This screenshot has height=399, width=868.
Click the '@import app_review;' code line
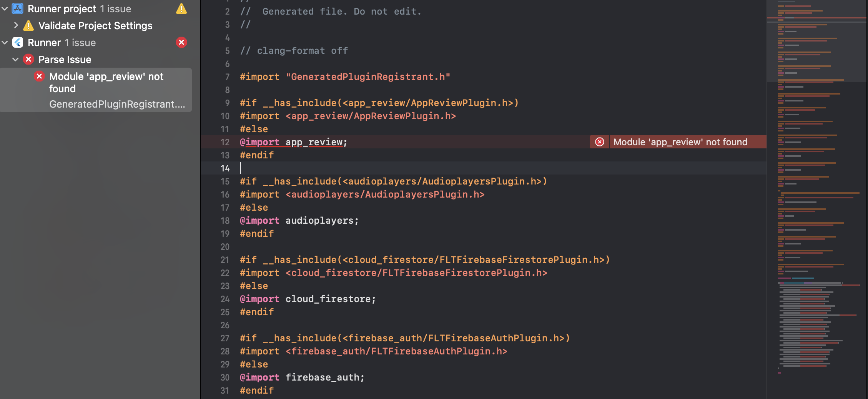[x=294, y=142]
